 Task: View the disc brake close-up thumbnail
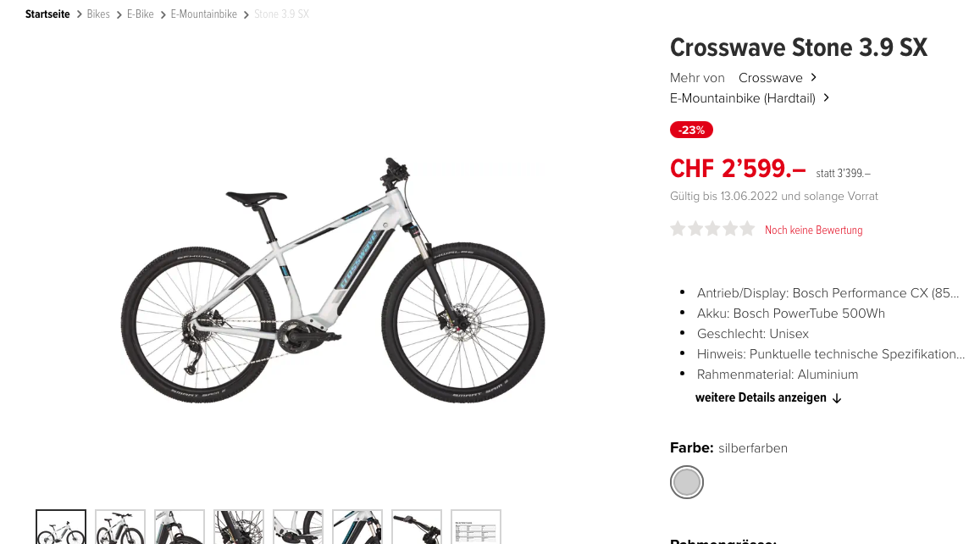(x=239, y=527)
